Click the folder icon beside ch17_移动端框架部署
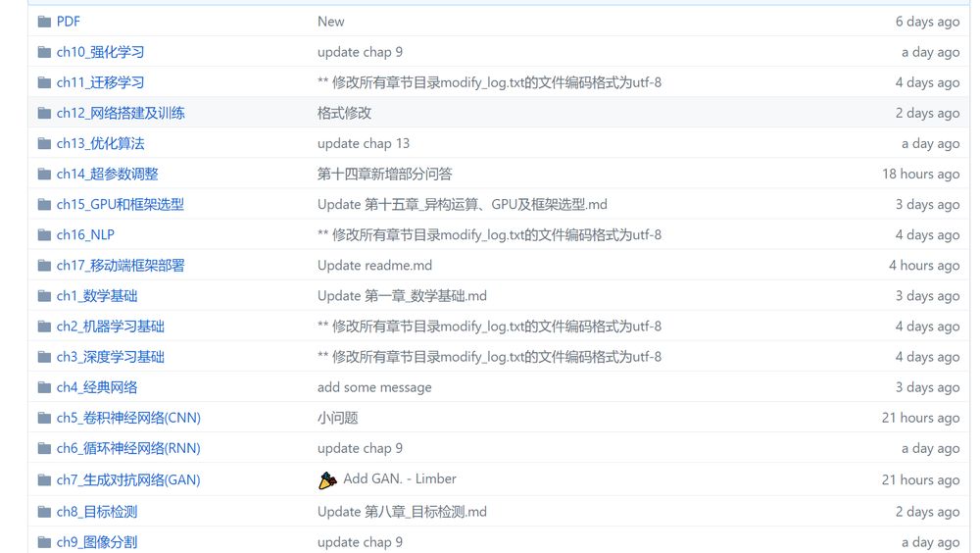The image size is (980, 553). coord(44,266)
